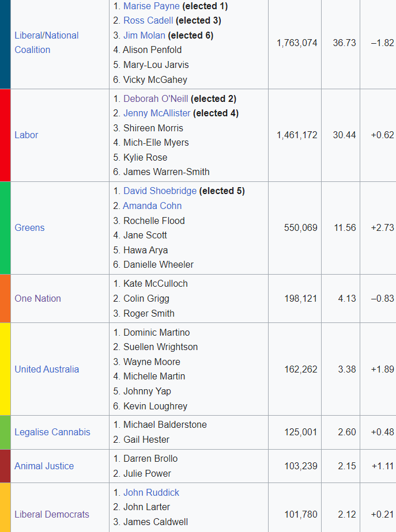This screenshot has height=532, width=396.
Task: Select the Greens percentage 11.56
Action: click(345, 227)
